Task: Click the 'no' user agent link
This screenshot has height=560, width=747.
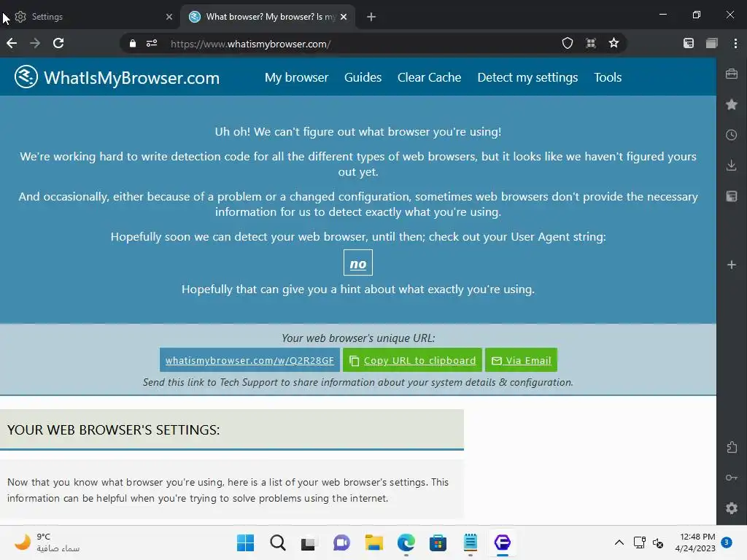Action: pyautogui.click(x=358, y=262)
